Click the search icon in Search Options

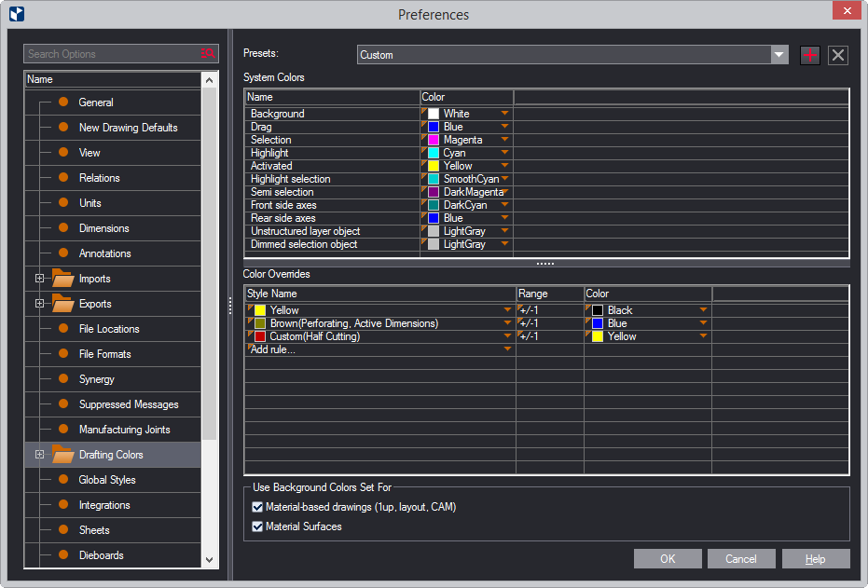pos(208,54)
